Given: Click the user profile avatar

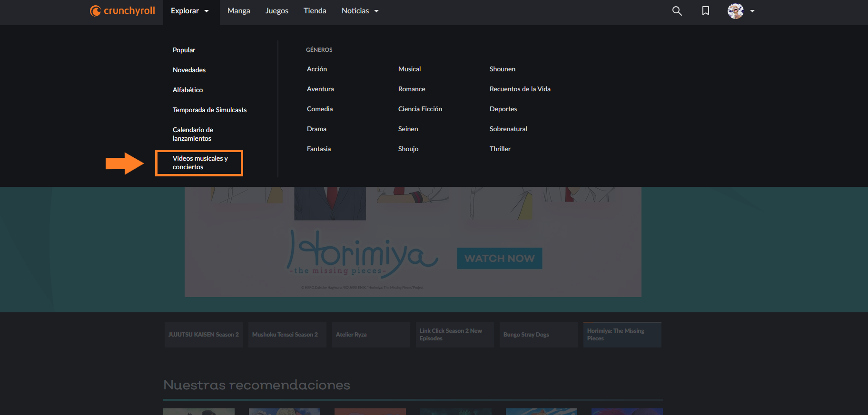Looking at the screenshot, I should coord(735,11).
